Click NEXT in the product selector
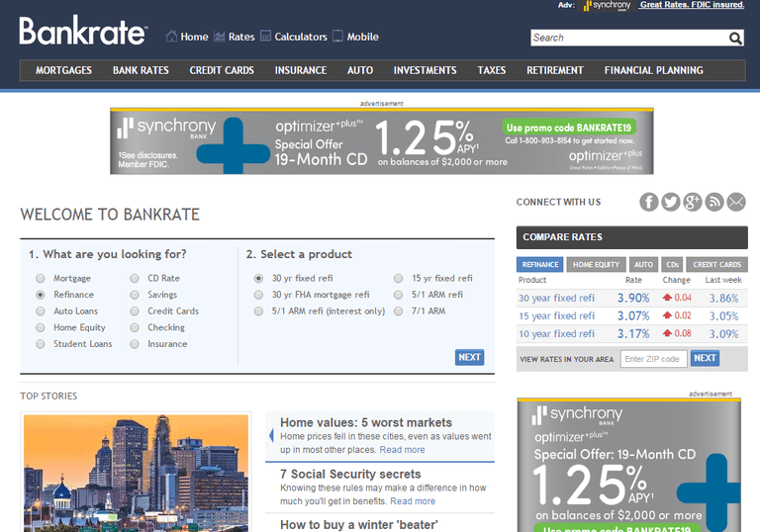This screenshot has height=532, width=760. [x=469, y=357]
